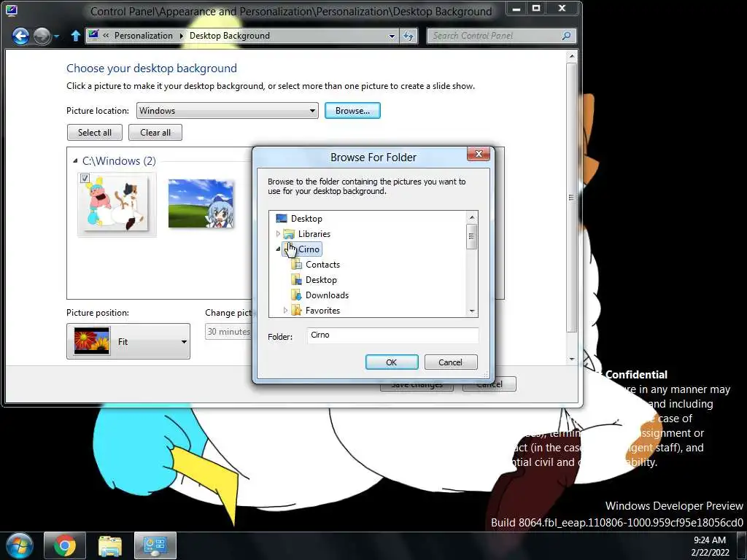Select the Favorites folder

322,310
